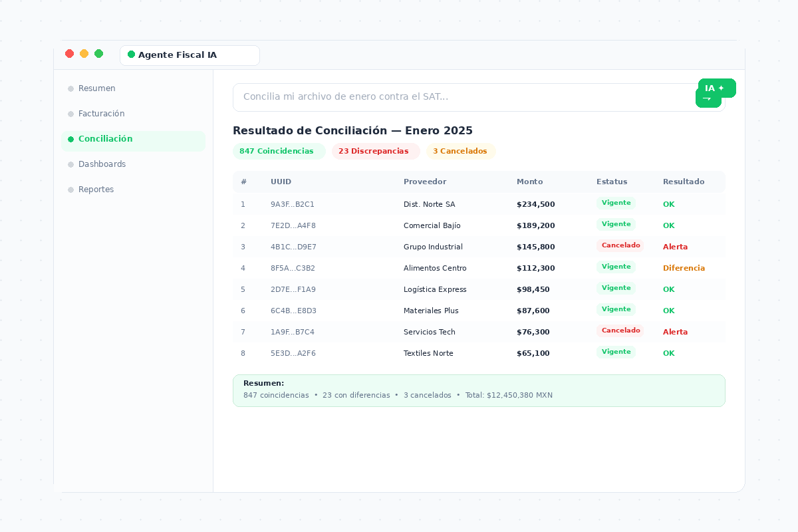Image resolution: width=798 pixels, height=532 pixels.
Task: Select UUID 4B1C...D9E7
Action: pos(293,247)
